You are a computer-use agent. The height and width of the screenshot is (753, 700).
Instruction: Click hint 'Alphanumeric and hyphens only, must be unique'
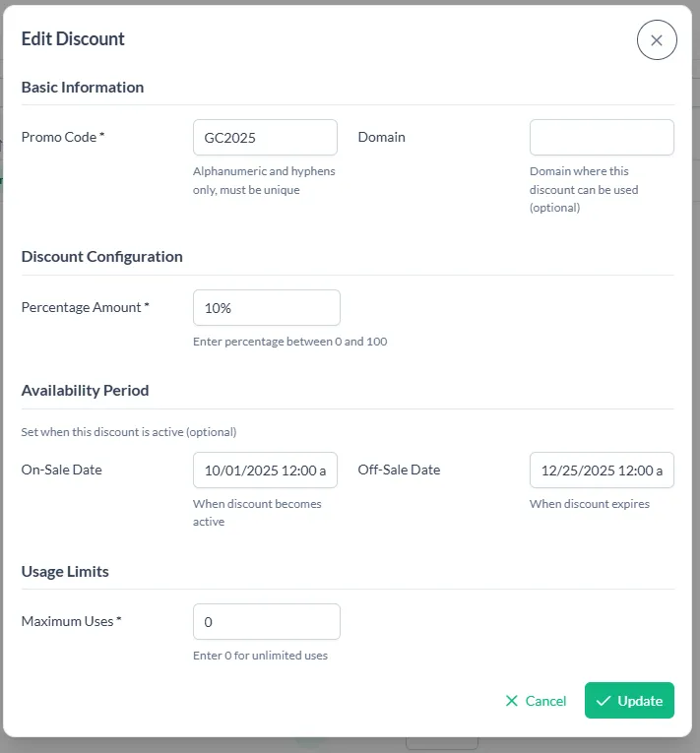264,180
